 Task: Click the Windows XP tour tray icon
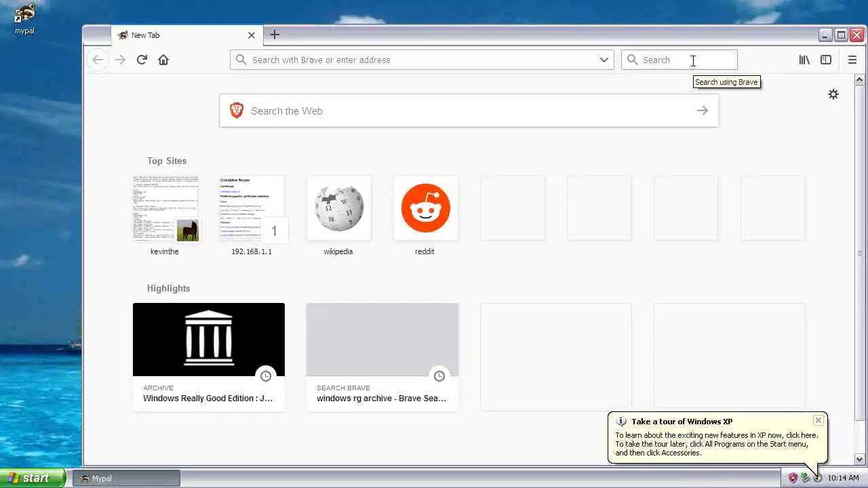coord(818,478)
